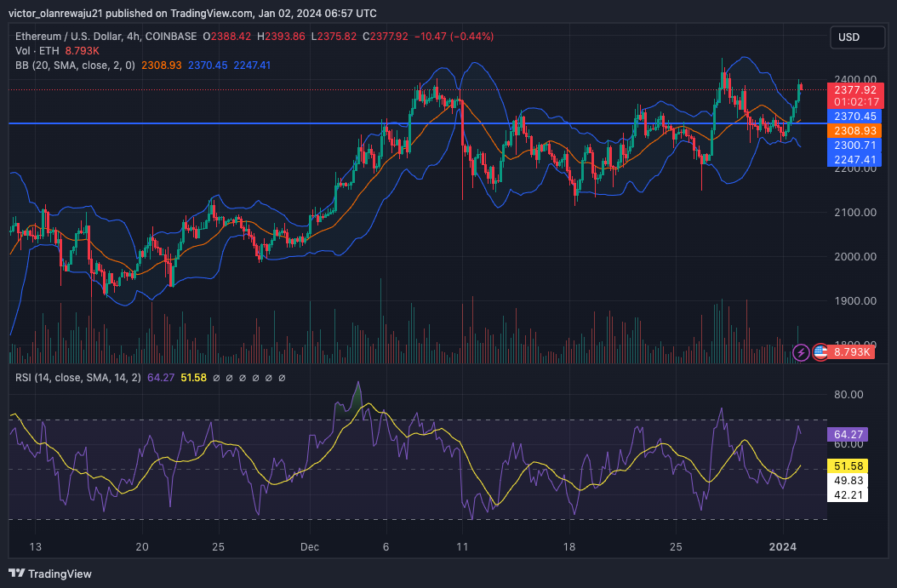The width and height of the screenshot is (897, 588).
Task: Click the blue 2370.45 upper band label
Action: coord(854,116)
